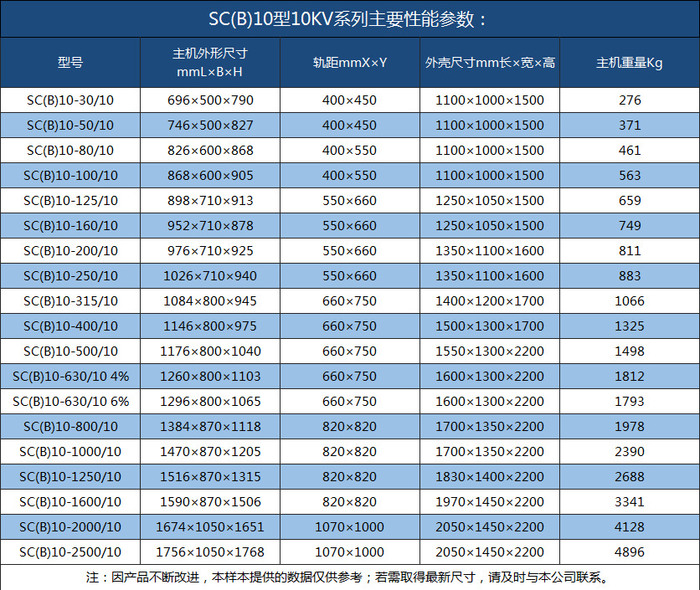
Task: Select the 轨距mmX×Y column header
Action: click(x=349, y=63)
